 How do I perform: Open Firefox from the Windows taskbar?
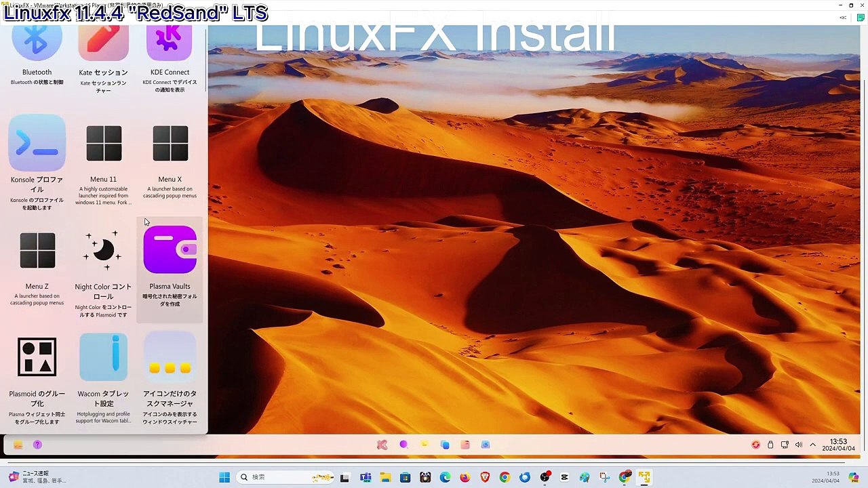[465, 477]
